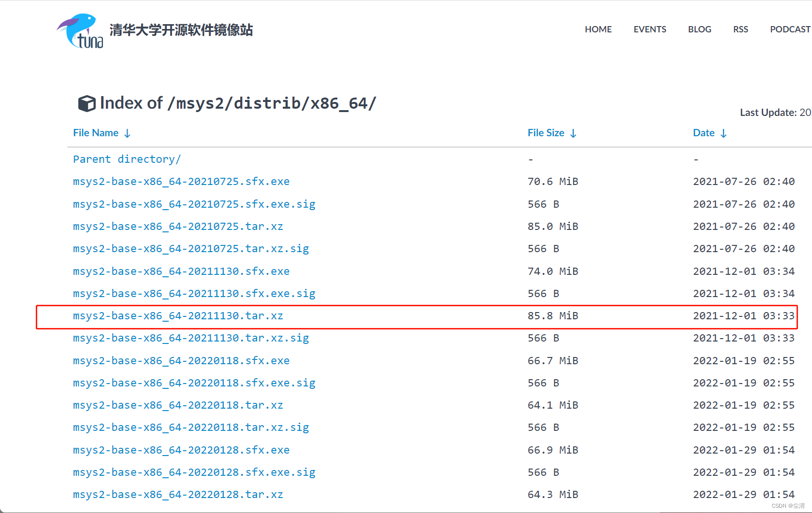Click the sort arrow next to File Size

tap(573, 133)
